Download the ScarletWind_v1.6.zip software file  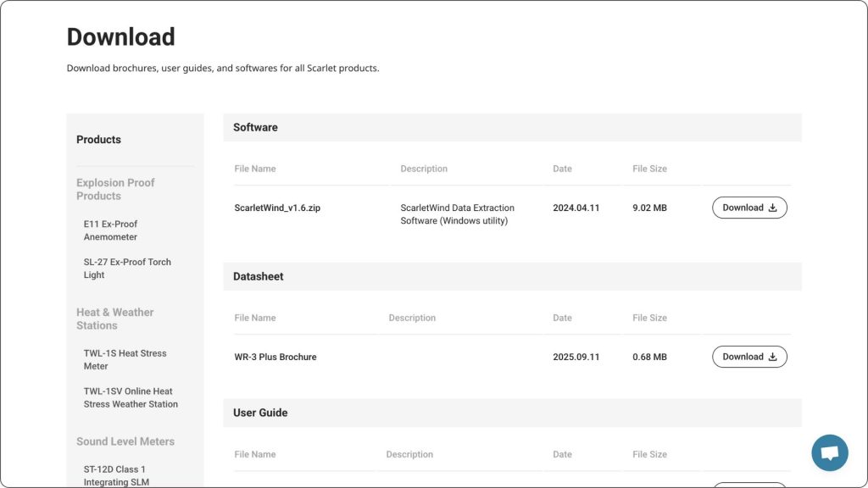(749, 208)
